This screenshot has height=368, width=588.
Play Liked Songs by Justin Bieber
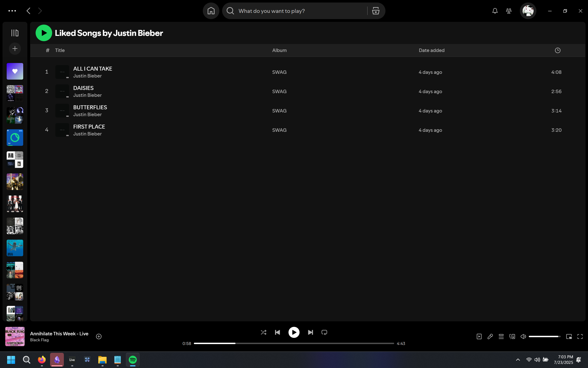click(x=44, y=33)
